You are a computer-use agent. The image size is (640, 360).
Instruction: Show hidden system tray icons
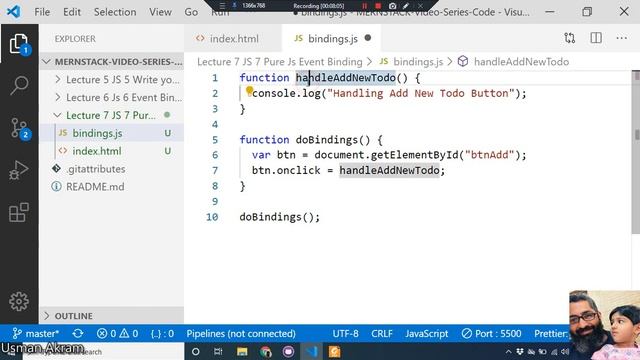(x=508, y=351)
